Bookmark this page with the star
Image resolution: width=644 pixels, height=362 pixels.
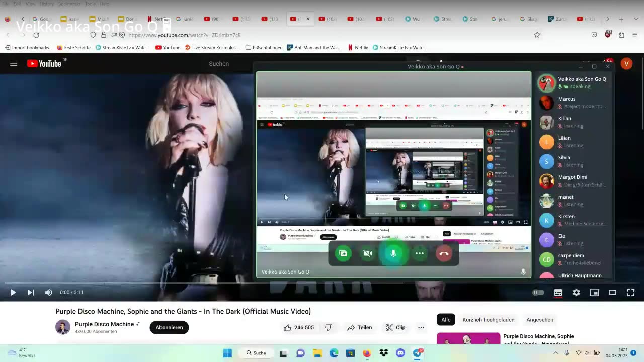tap(537, 35)
